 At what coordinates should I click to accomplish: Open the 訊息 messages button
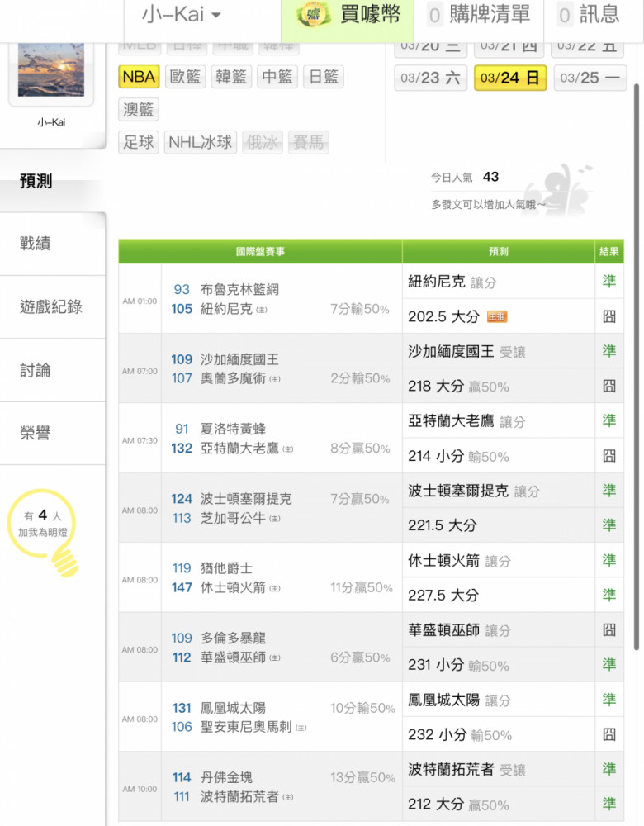(x=590, y=15)
